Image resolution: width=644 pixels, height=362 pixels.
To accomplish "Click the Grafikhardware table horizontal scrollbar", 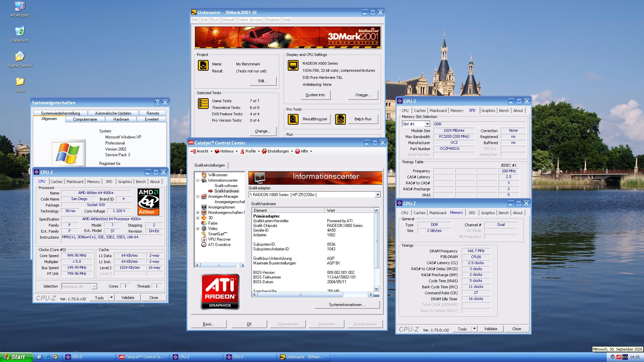I will click(313, 295).
